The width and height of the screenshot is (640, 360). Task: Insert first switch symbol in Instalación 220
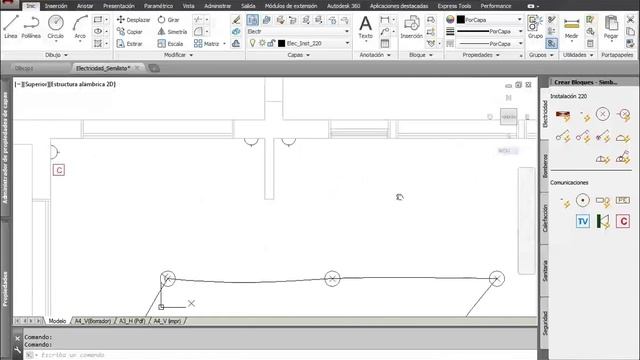563,136
